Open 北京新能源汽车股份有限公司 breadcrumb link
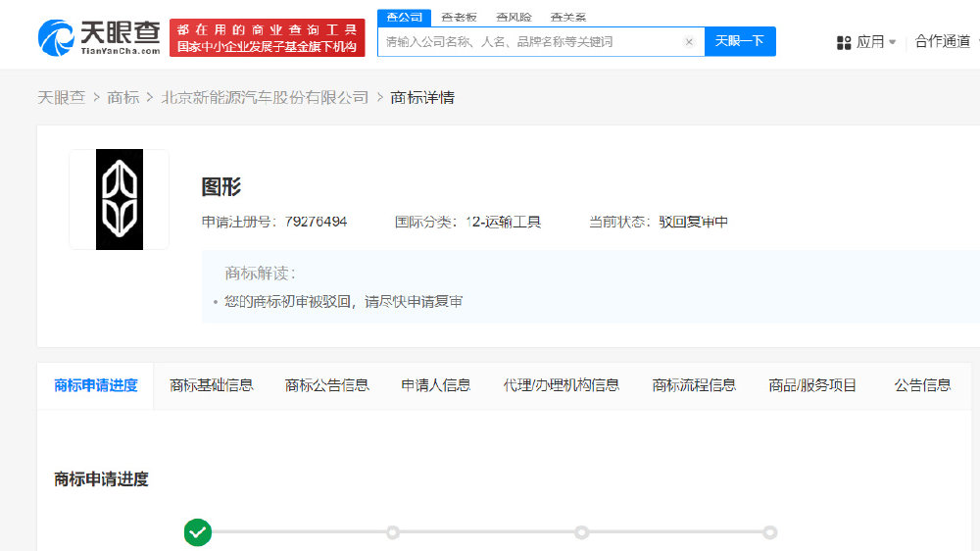Viewport: 980px width, 551px height. click(265, 98)
